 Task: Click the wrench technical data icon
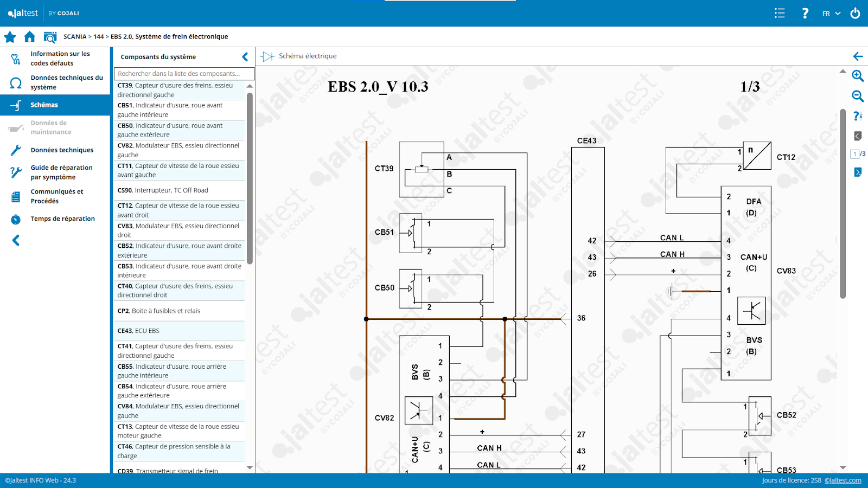point(16,150)
